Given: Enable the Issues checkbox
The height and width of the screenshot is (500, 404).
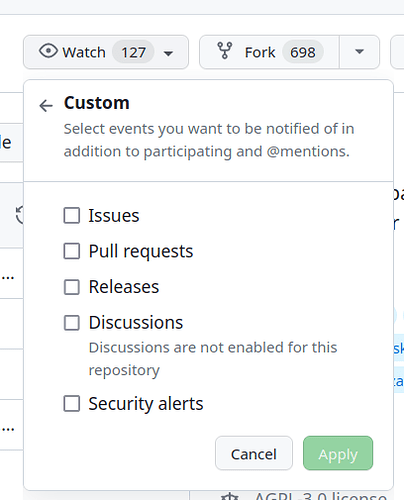Looking at the screenshot, I should pyautogui.click(x=72, y=215).
